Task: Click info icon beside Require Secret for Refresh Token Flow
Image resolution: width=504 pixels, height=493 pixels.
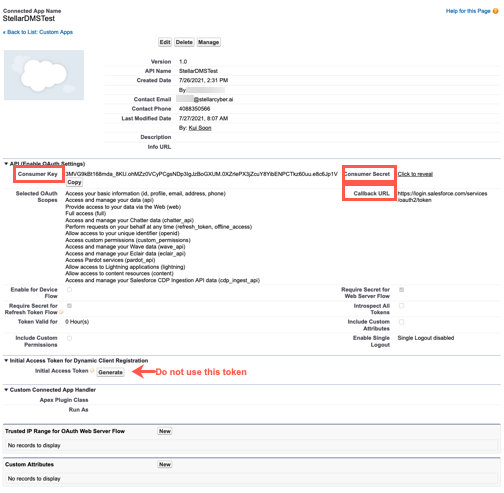Action: (61, 312)
